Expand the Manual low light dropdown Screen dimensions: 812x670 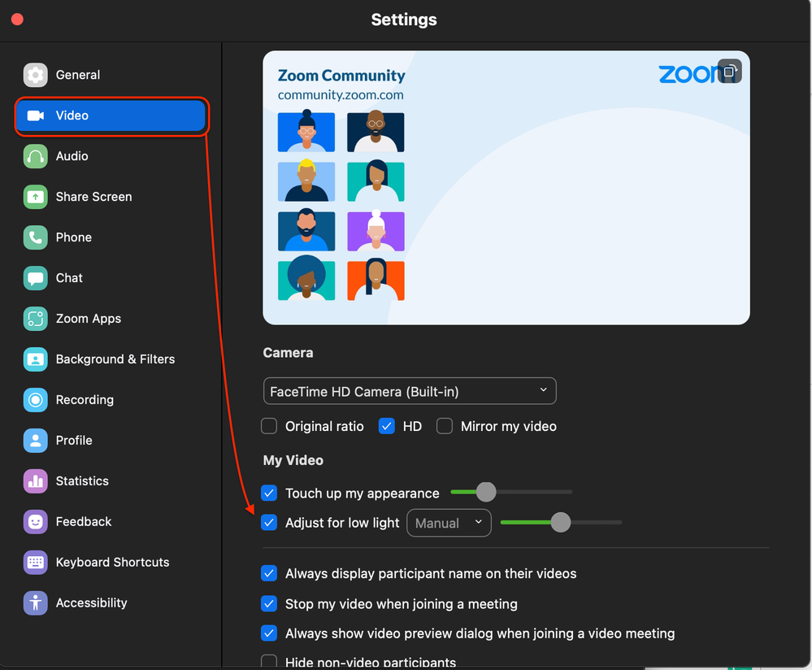449,523
